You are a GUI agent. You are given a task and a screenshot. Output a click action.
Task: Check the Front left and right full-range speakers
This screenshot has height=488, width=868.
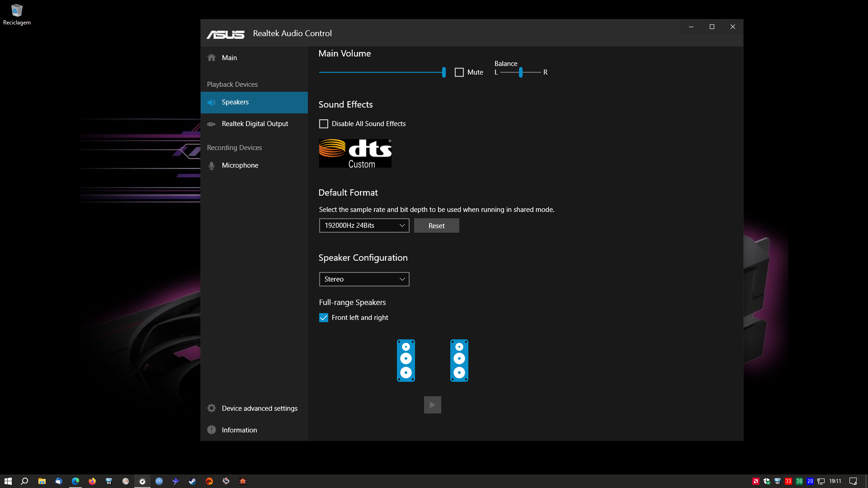[x=324, y=317]
